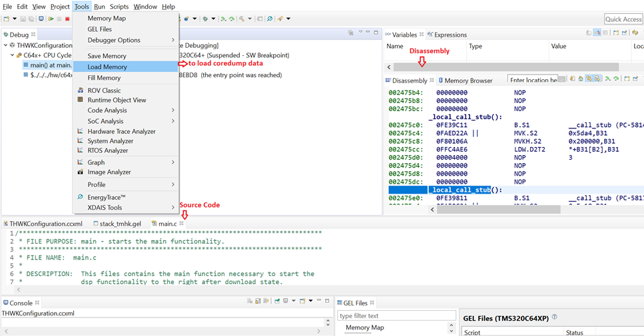Switch to the Memory Browser tab
The height and width of the screenshot is (336, 644).
[x=466, y=81]
